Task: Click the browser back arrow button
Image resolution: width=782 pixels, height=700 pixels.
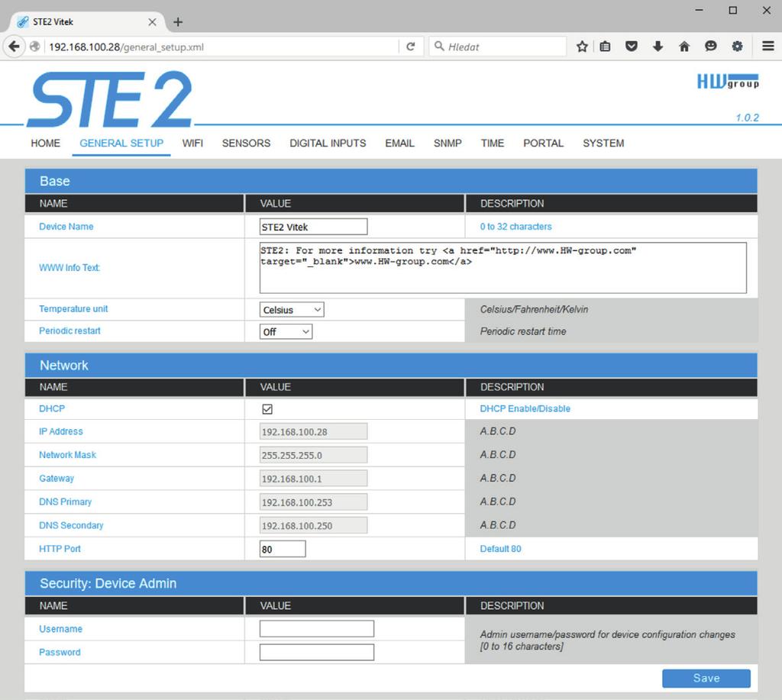Action: (15, 47)
